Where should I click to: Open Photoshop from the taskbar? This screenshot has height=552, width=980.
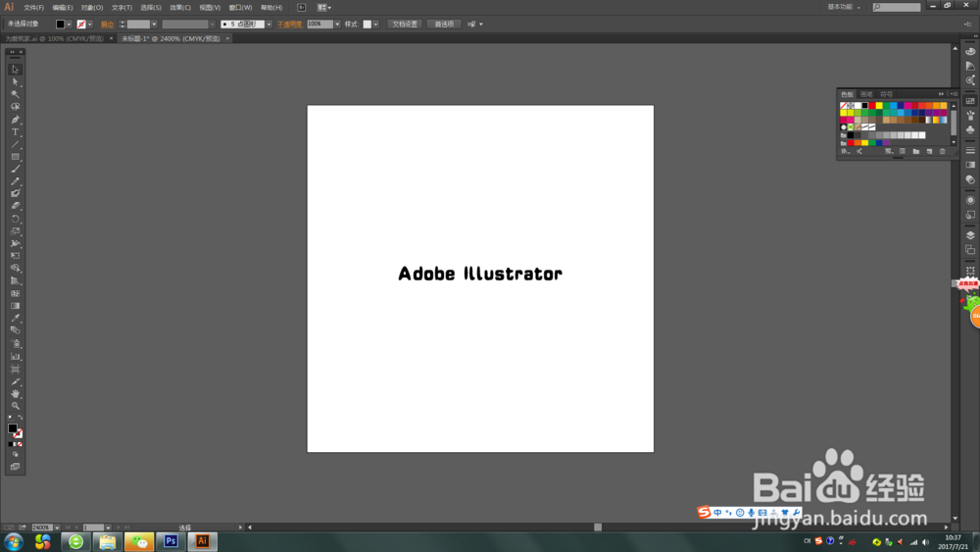pos(171,541)
